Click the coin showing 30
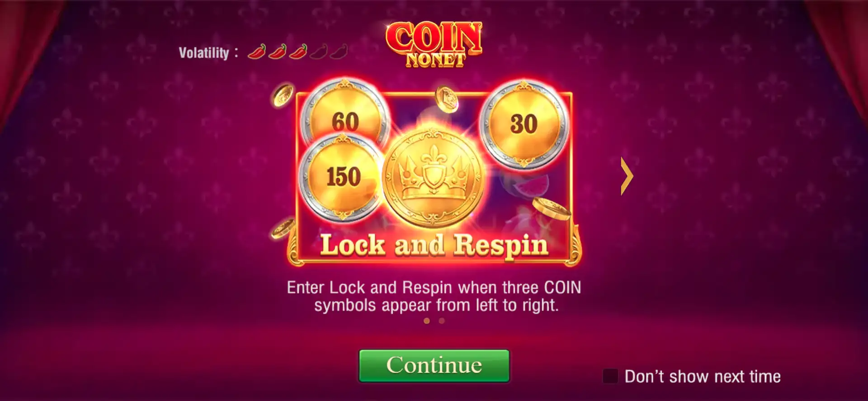Image resolution: width=868 pixels, height=401 pixels. (524, 124)
